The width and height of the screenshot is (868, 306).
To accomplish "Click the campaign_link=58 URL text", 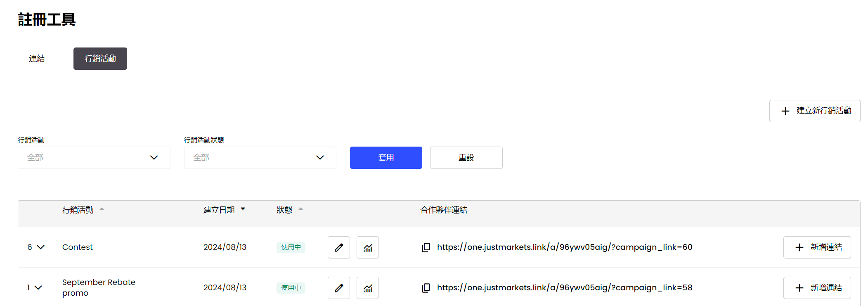I will 565,288.
